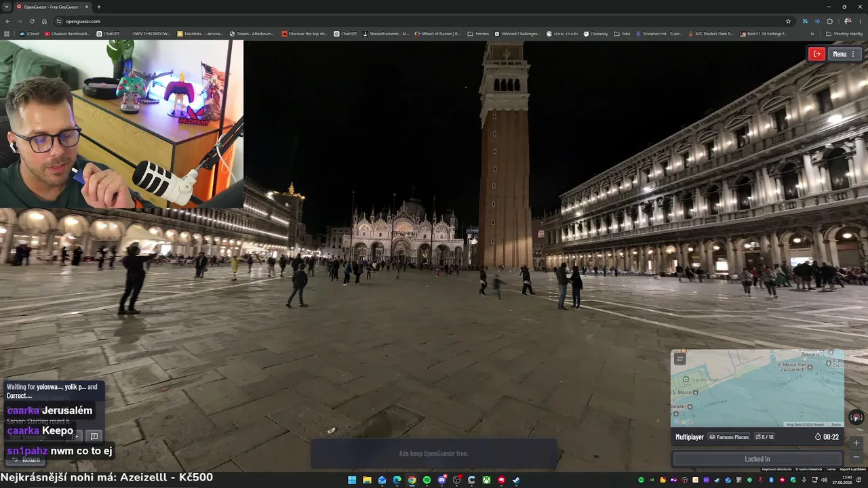Open the Windows Start menu
This screenshot has width=868, height=488.
[352, 480]
